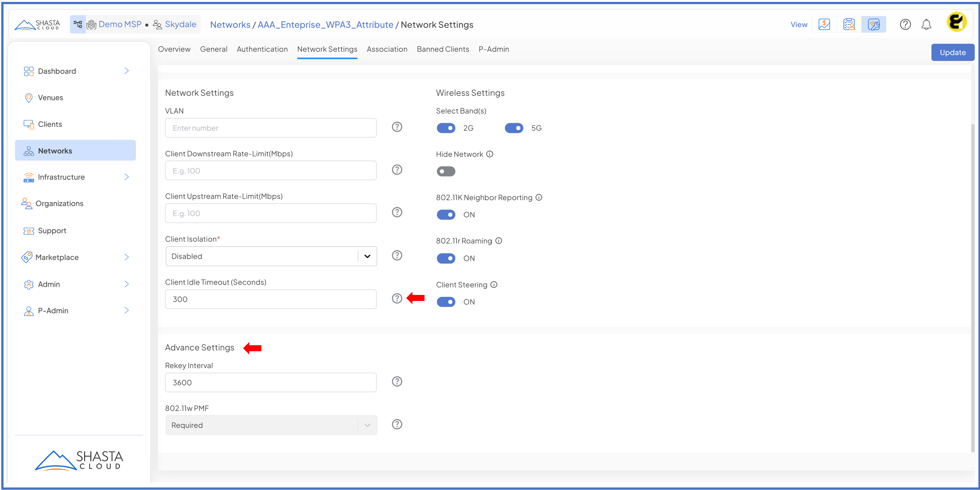The image size is (980, 490).
Task: Open the AAA_Enteprise_WPA3_Attribute breadcrumb link
Action: tap(325, 25)
